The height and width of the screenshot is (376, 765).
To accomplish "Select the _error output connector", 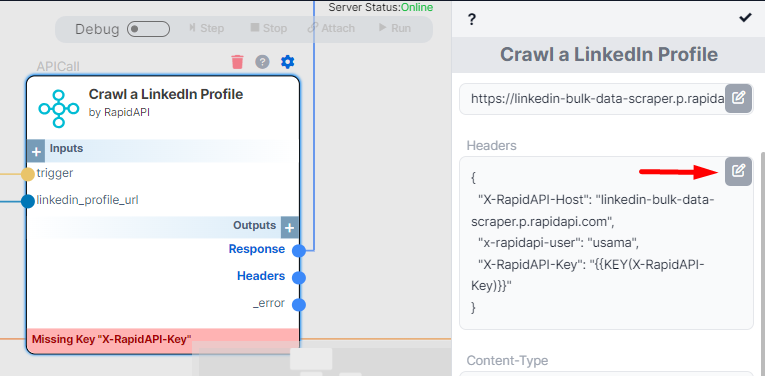I will 299,305.
